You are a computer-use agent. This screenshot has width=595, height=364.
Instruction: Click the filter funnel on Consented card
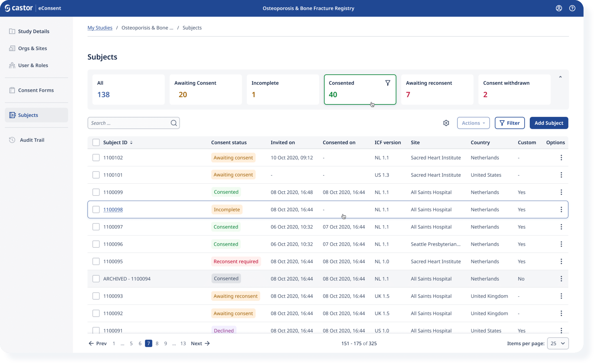pos(388,83)
